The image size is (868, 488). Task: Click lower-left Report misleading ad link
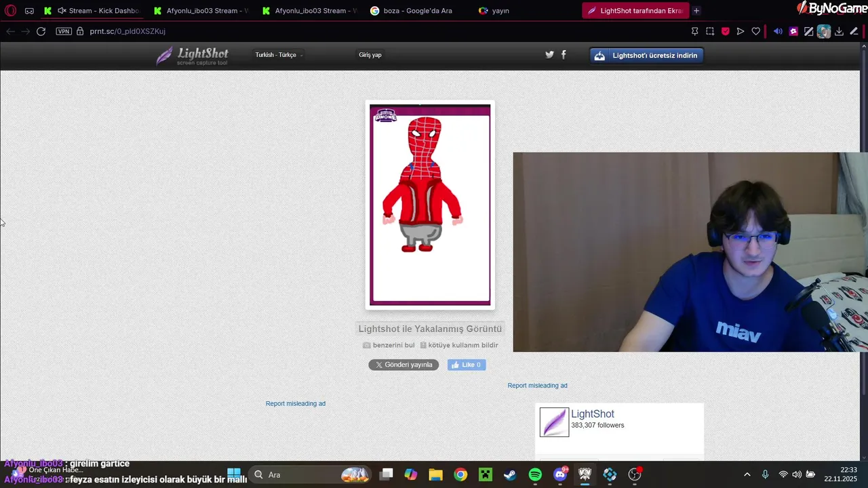(x=296, y=403)
